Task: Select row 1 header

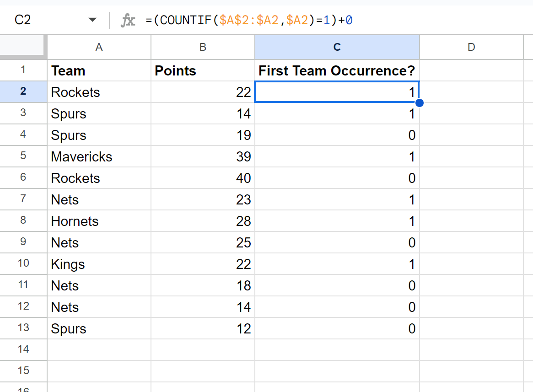Action: pos(23,70)
